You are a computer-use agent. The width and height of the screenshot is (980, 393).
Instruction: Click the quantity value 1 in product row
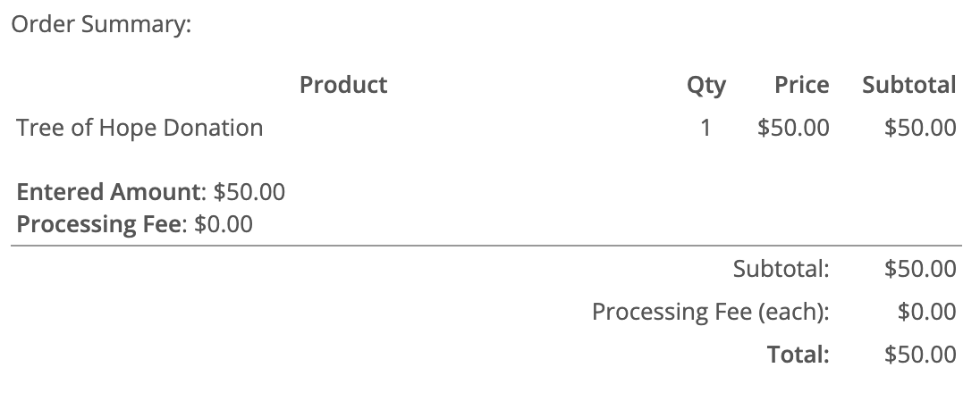705,128
